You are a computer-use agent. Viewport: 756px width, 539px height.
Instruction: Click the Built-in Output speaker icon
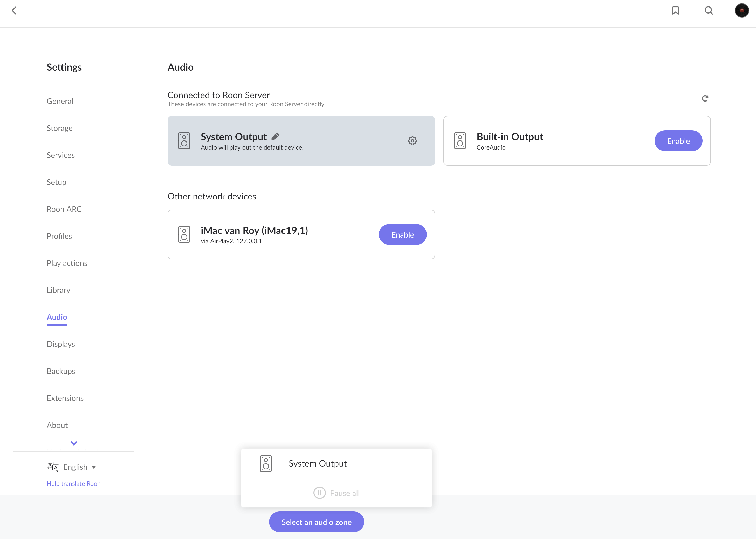coord(460,141)
